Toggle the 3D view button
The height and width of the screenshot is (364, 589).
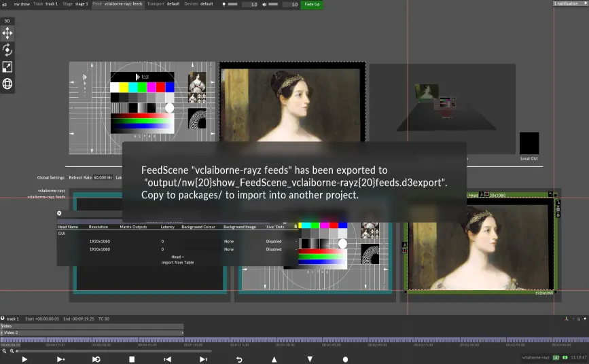coord(7,20)
